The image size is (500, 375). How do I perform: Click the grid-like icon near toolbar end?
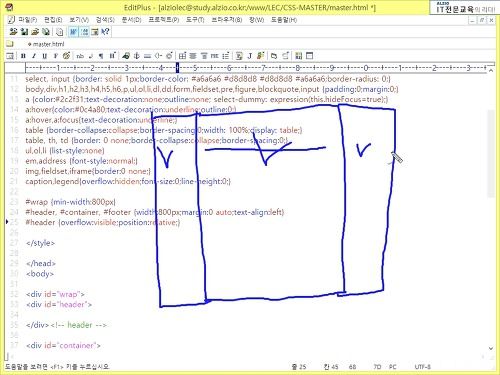click(299, 56)
